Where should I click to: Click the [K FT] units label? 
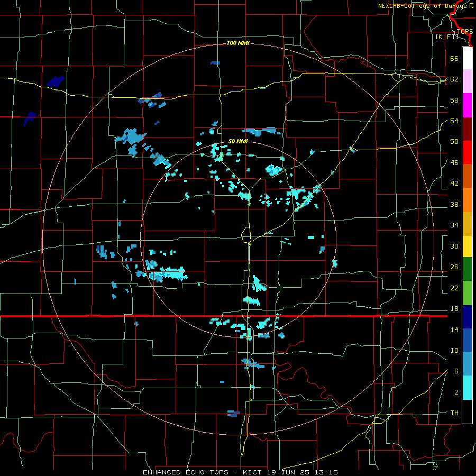[447, 36]
